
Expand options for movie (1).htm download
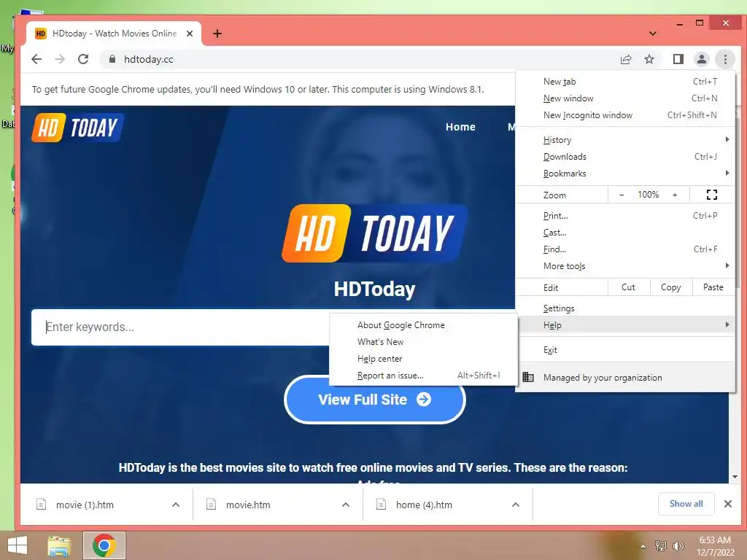pos(176,505)
